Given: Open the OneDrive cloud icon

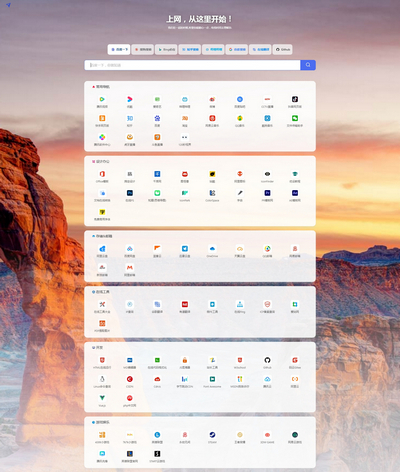Looking at the screenshot, I should 212,249.
